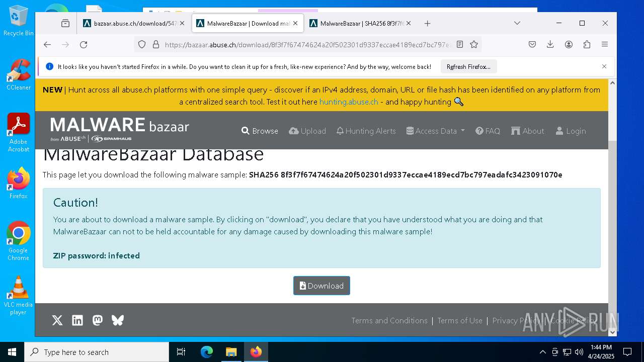
Task: Open the Upload menu item
Action: 307,131
